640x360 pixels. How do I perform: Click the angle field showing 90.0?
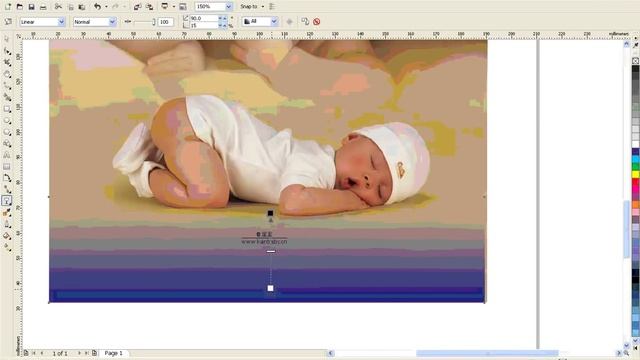point(204,18)
